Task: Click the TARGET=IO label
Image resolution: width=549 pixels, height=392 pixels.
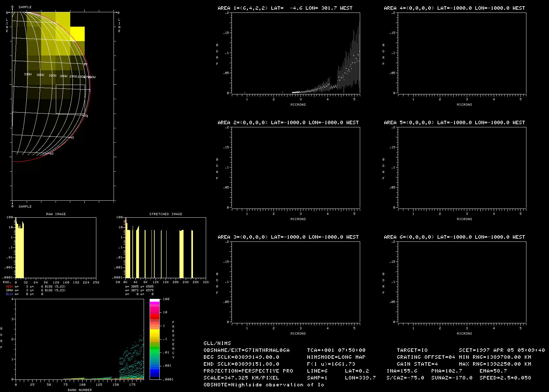Action: 412,350
